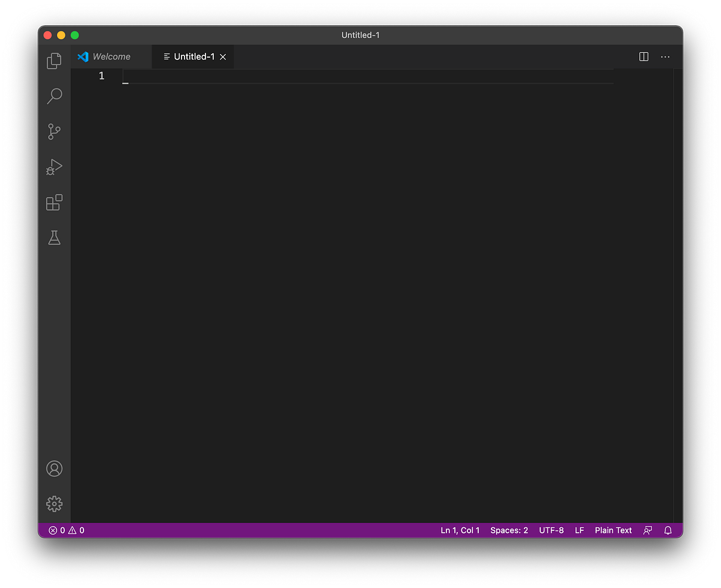This screenshot has width=721, height=588.
Task: Select language mode Plain Text
Action: [x=613, y=530]
